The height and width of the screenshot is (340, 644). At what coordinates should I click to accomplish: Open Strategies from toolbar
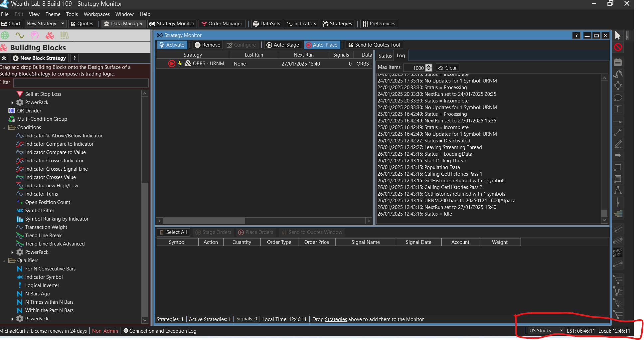[338, 24]
